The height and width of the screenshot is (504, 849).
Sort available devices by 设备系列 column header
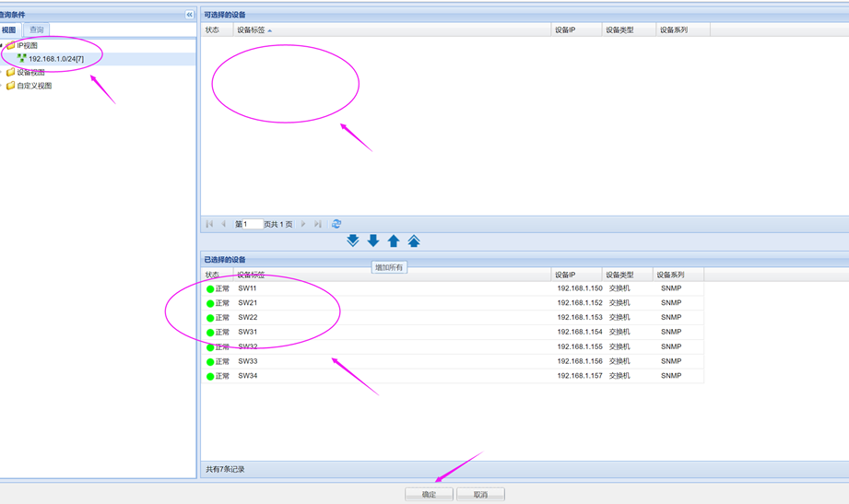tap(683, 29)
